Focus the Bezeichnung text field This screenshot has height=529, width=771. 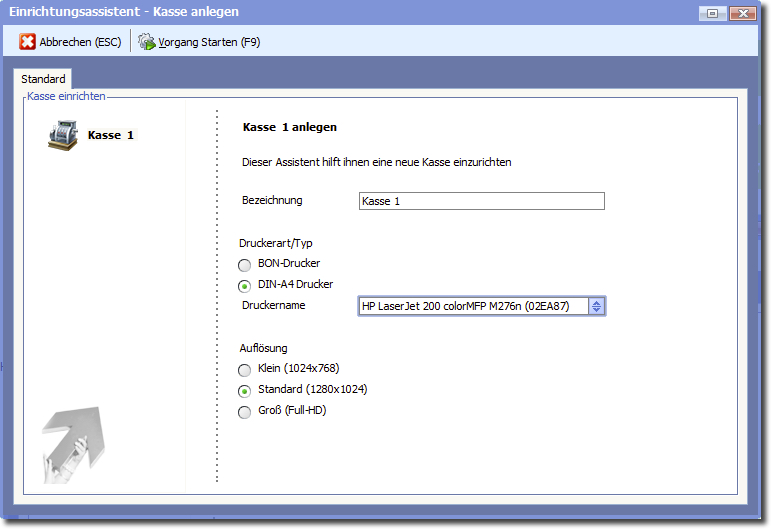[x=481, y=201]
